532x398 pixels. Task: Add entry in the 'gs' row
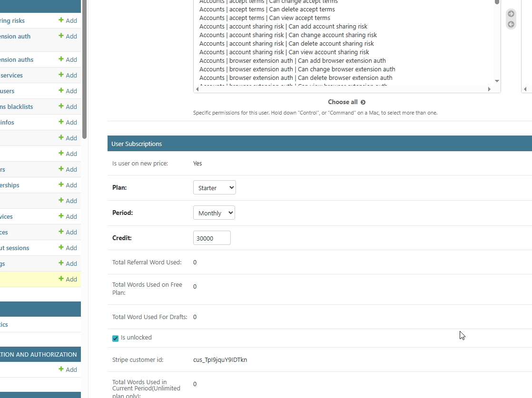(68, 264)
